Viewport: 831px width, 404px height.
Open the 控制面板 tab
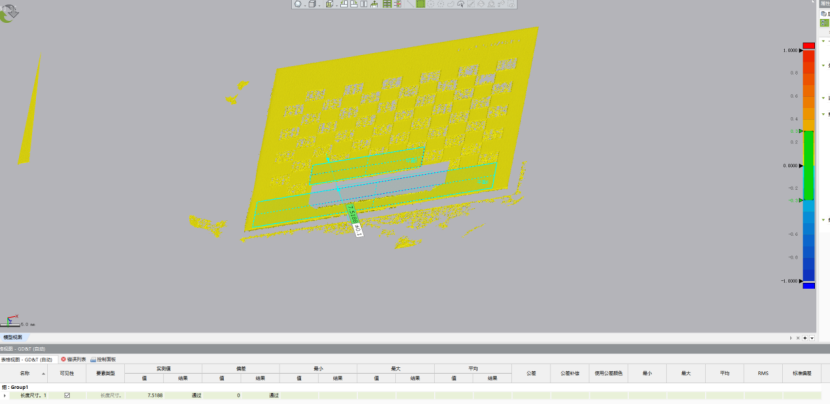pyautogui.click(x=103, y=359)
